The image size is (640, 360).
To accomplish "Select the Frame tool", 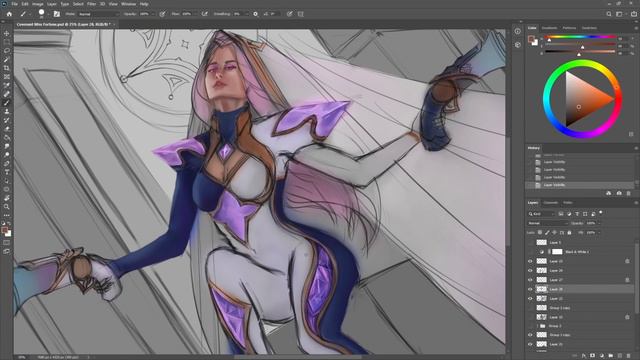I will coord(7,77).
